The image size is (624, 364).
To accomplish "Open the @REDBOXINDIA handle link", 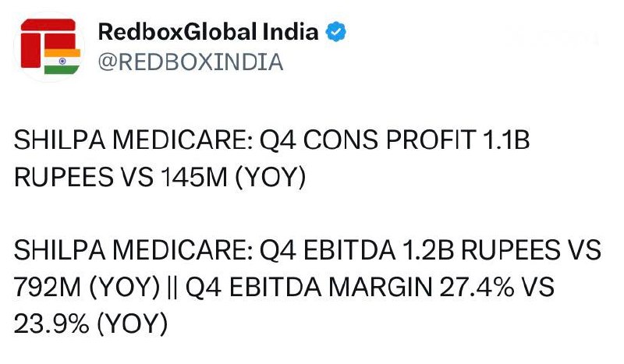I will pos(190,62).
